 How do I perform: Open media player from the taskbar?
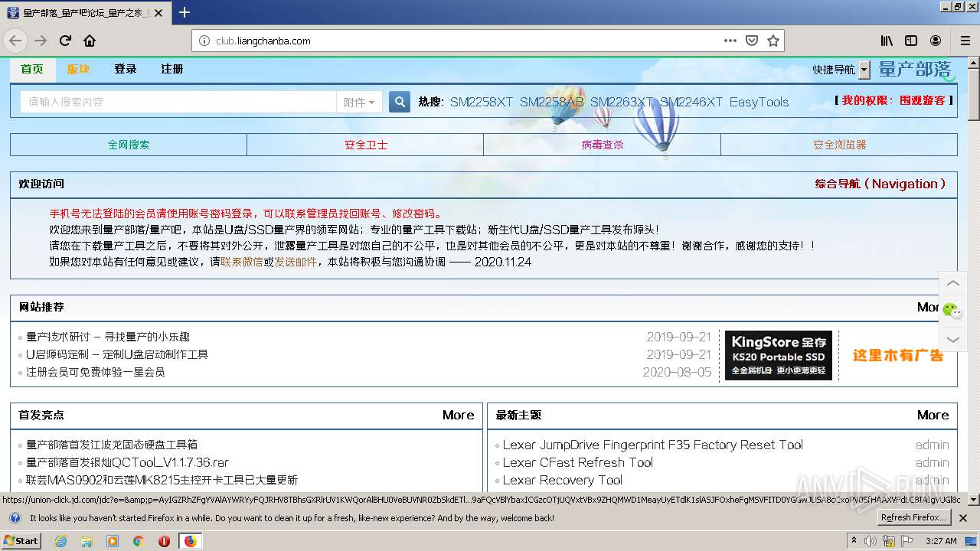(x=113, y=541)
